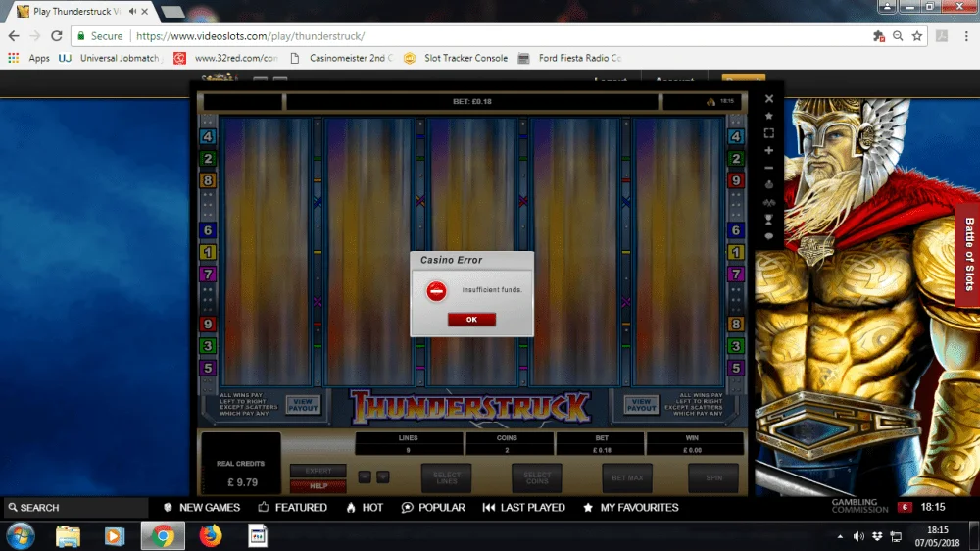Add game to favourites with the star icon
Screen dimensions: 980x551
pos(769,117)
